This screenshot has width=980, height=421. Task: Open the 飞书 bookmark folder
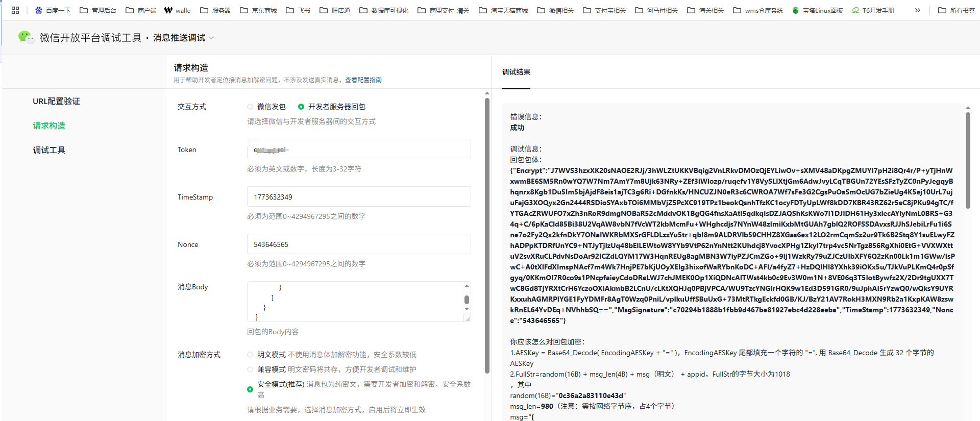298,10
